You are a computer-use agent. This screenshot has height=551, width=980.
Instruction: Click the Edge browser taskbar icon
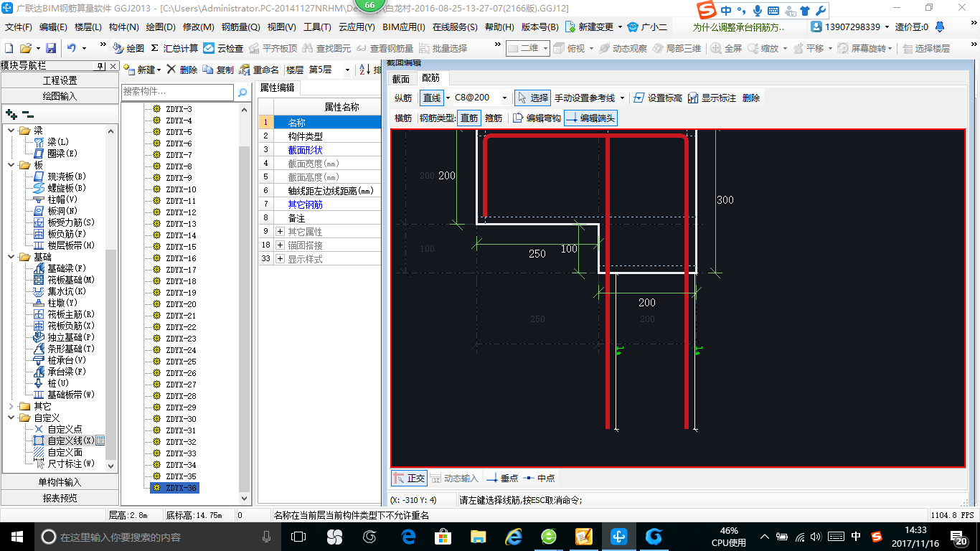[409, 537]
